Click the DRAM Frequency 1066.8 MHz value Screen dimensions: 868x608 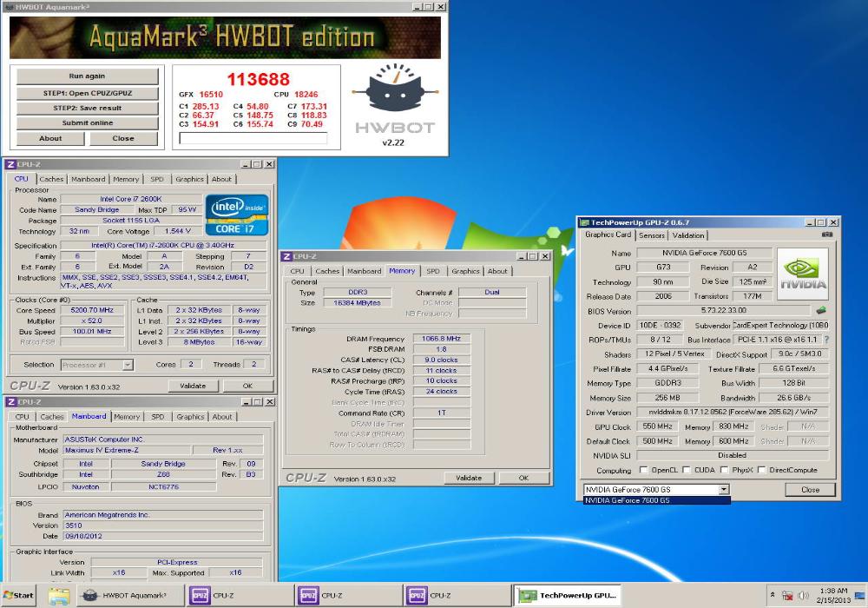click(441, 339)
